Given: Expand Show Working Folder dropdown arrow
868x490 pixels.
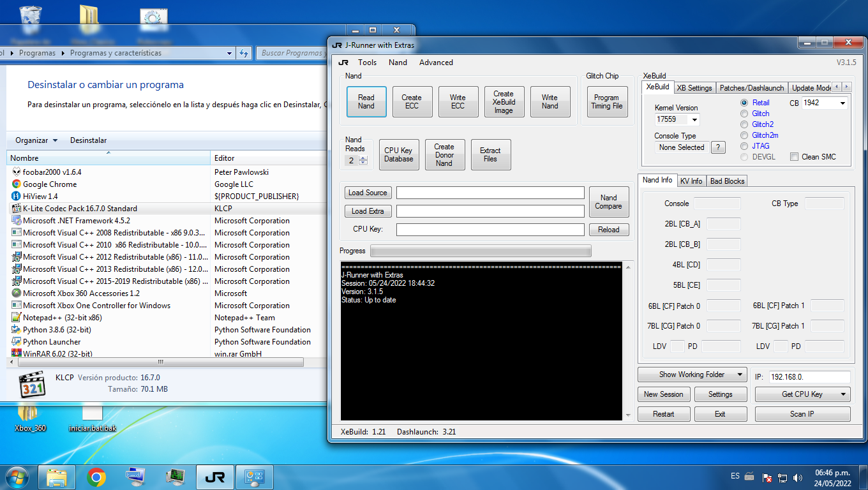Looking at the screenshot, I should 740,375.
